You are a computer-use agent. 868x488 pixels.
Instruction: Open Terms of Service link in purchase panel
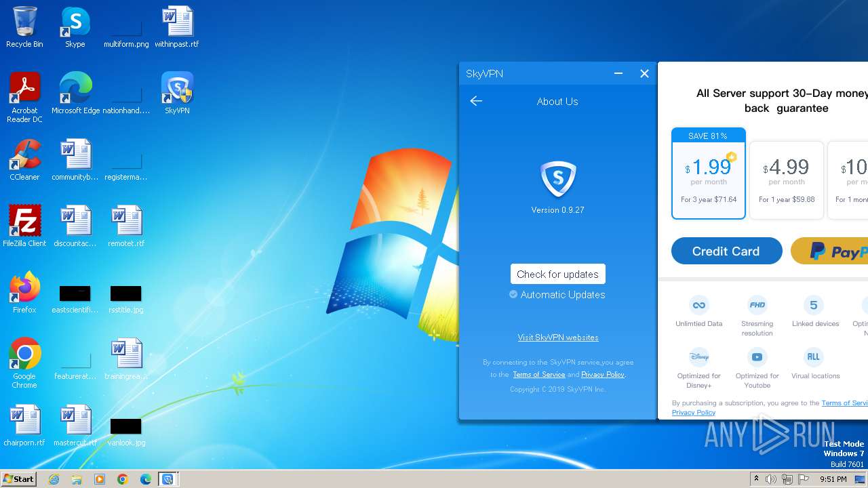[x=845, y=403]
